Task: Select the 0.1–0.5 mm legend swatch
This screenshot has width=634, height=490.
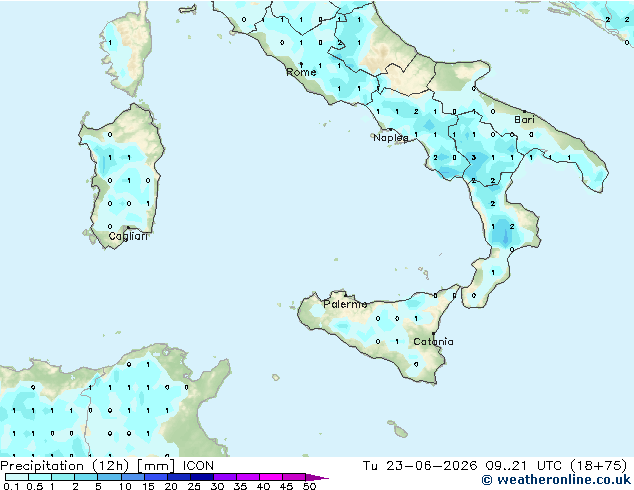Action: [x=17, y=477]
